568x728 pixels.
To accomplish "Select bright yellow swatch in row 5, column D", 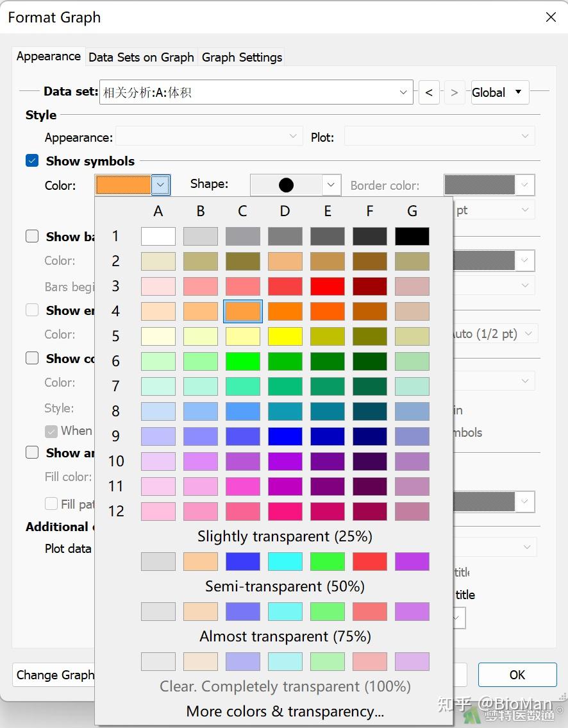I will pyautogui.click(x=285, y=336).
